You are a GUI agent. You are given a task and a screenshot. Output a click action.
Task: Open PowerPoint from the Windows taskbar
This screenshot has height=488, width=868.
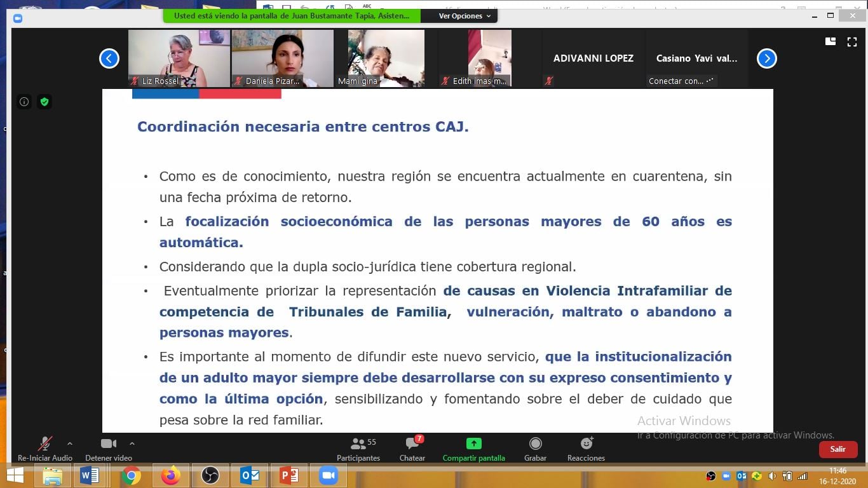coord(289,475)
